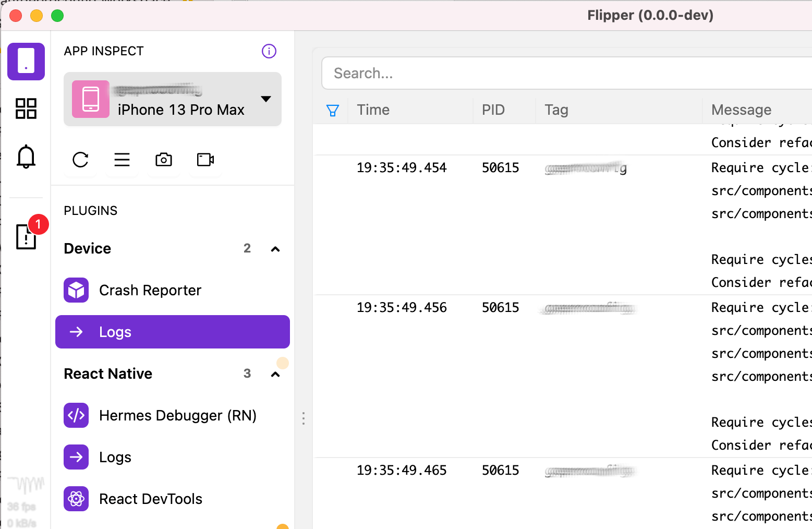Select log entry at 19:35:49.454
The height and width of the screenshot is (529, 812).
[x=563, y=225]
